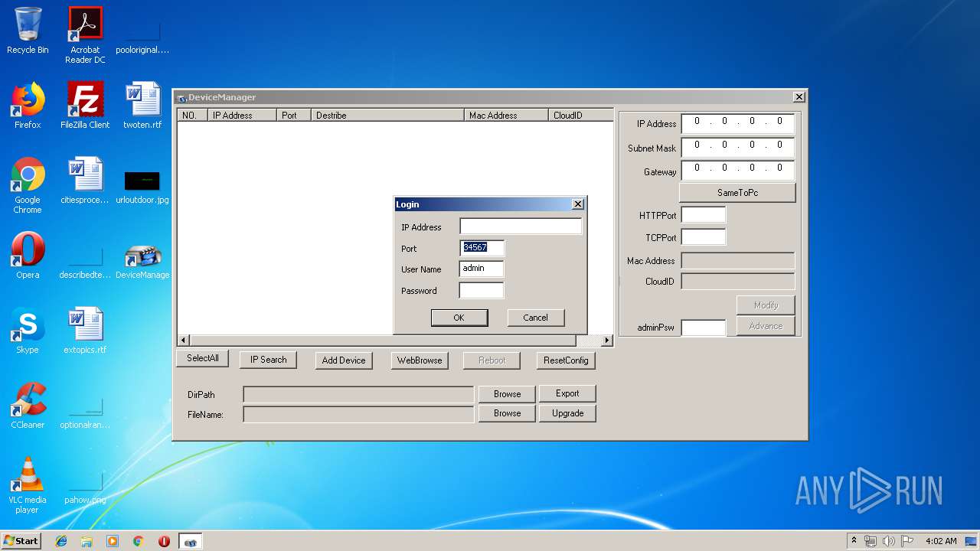Click the IP Search button
Screen dimensions: 980x551
(268, 360)
